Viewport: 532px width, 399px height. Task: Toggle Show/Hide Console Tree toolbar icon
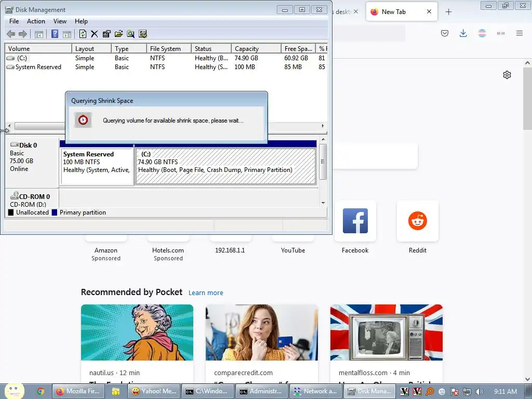(39, 34)
